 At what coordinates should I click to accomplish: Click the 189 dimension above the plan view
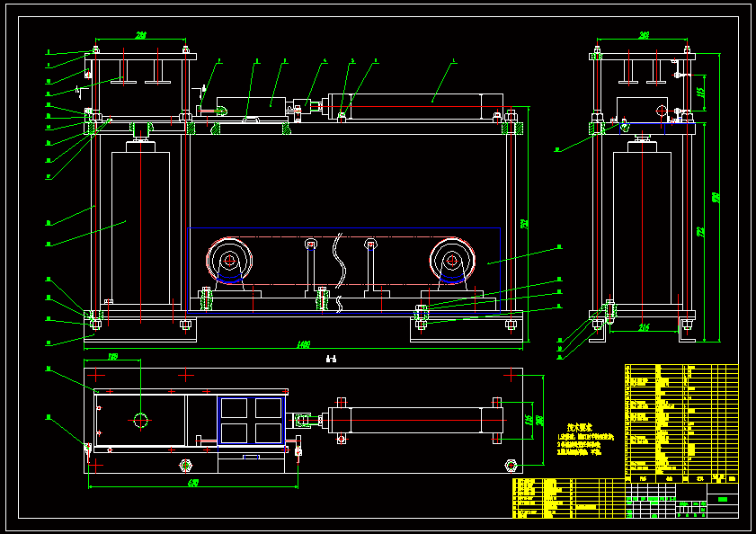pyautogui.click(x=113, y=357)
